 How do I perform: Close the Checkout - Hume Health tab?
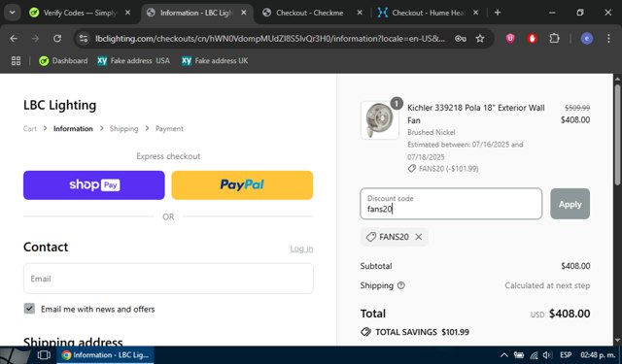(475, 13)
